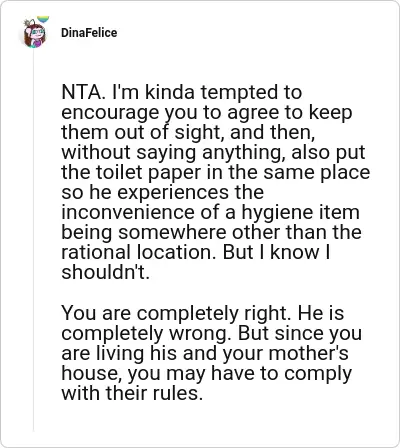Click the word "mother's" in the reply
The image size is (400, 448).
(309, 353)
